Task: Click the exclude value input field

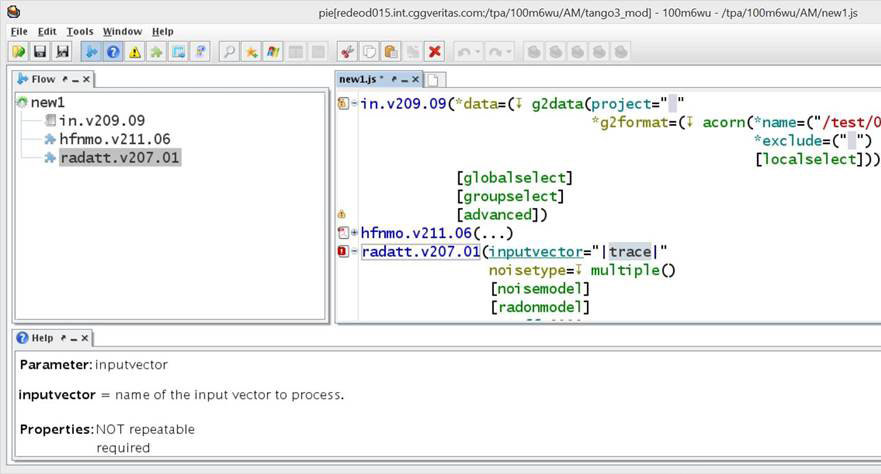Action: click(x=852, y=140)
